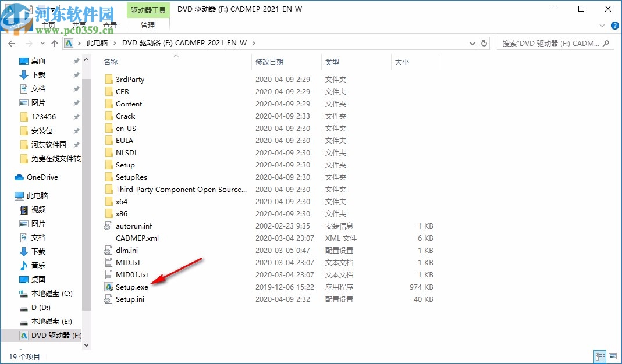Click inside the search box
The width and height of the screenshot is (622, 364).
click(x=556, y=42)
